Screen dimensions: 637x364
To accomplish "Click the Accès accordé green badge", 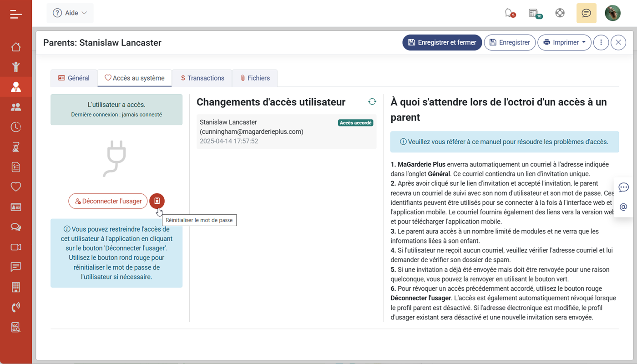I will 356,123.
